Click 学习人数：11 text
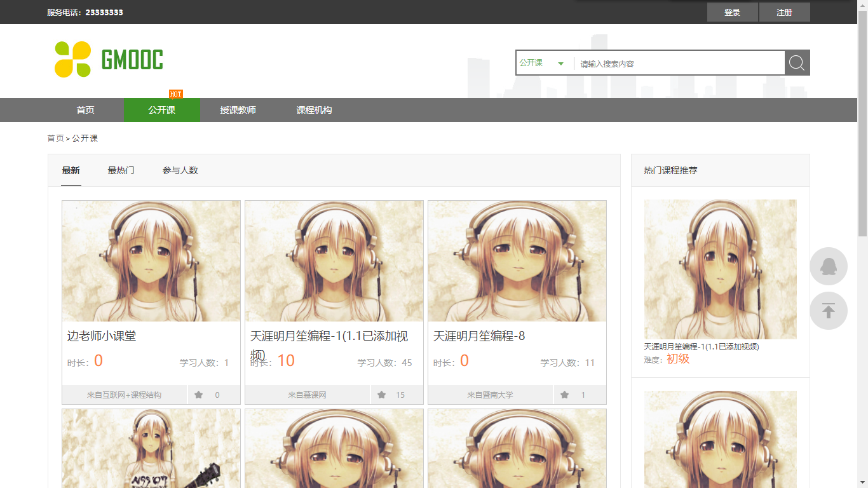The image size is (868, 488). [567, 363]
